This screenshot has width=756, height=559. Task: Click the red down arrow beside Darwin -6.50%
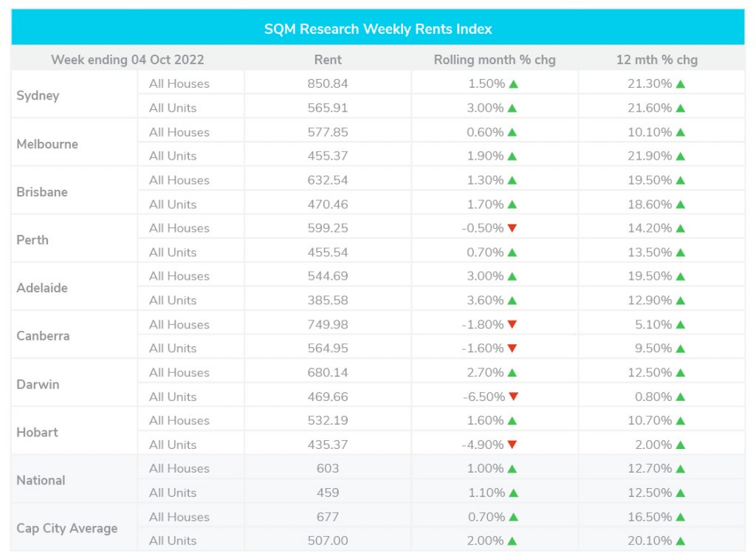(514, 397)
